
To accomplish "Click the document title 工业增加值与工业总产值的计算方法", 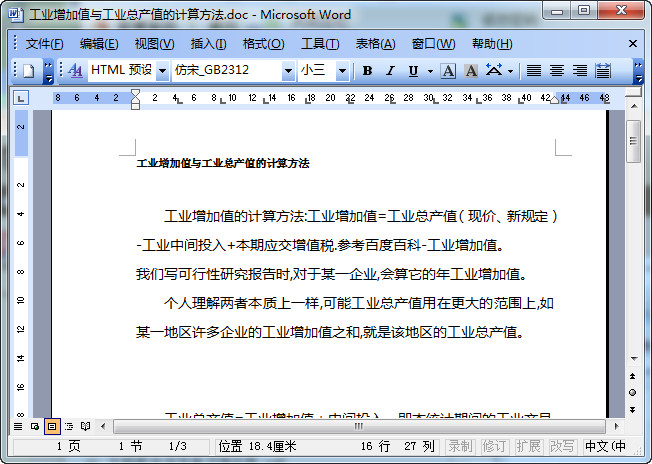I will click(x=223, y=163).
